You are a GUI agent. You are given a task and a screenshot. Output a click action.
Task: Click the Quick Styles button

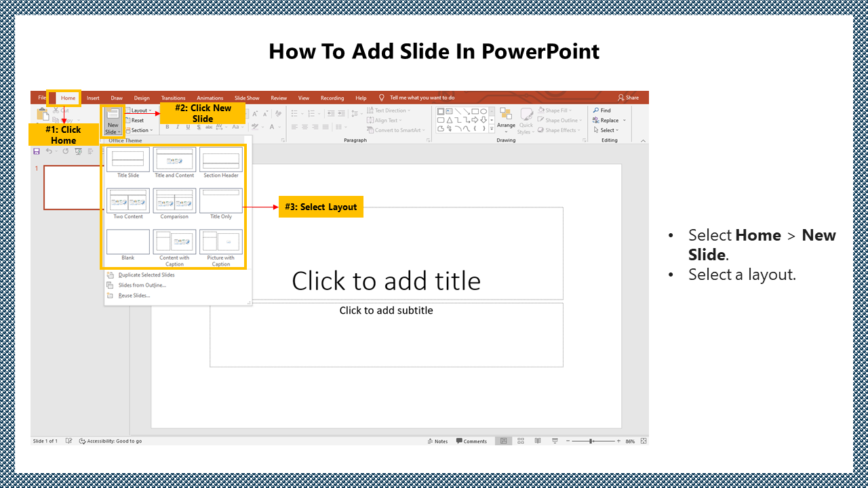[526, 121]
